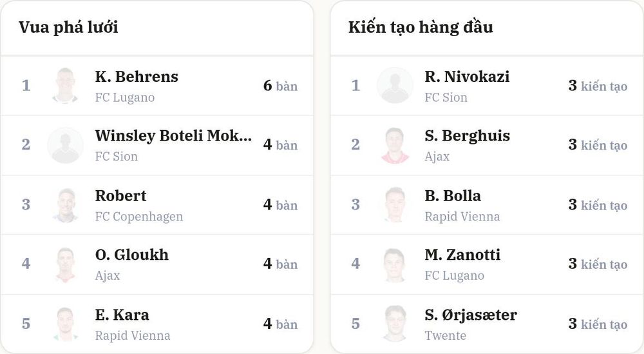The image size is (644, 354).
Task: Select FC Copenhagen team label
Action: (x=139, y=217)
